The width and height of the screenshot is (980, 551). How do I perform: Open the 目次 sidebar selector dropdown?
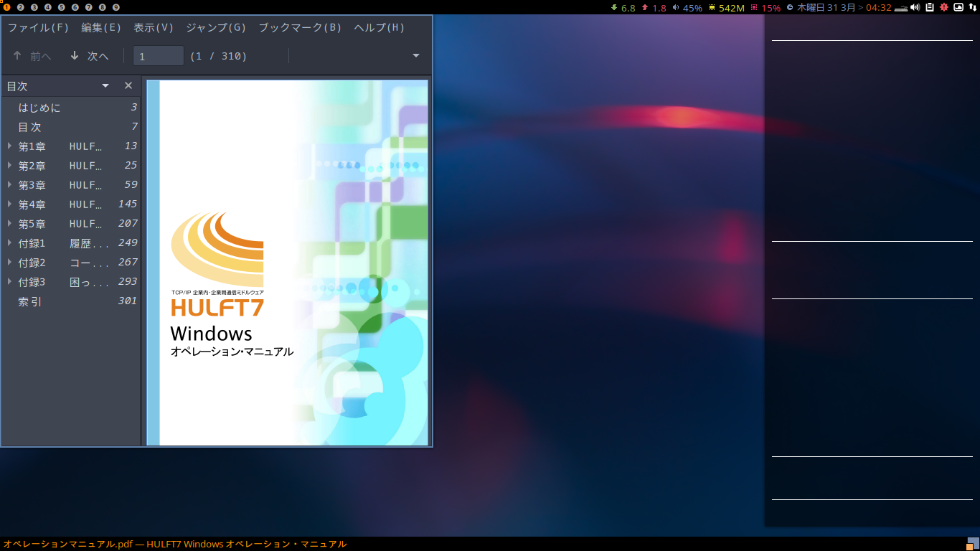click(x=105, y=86)
